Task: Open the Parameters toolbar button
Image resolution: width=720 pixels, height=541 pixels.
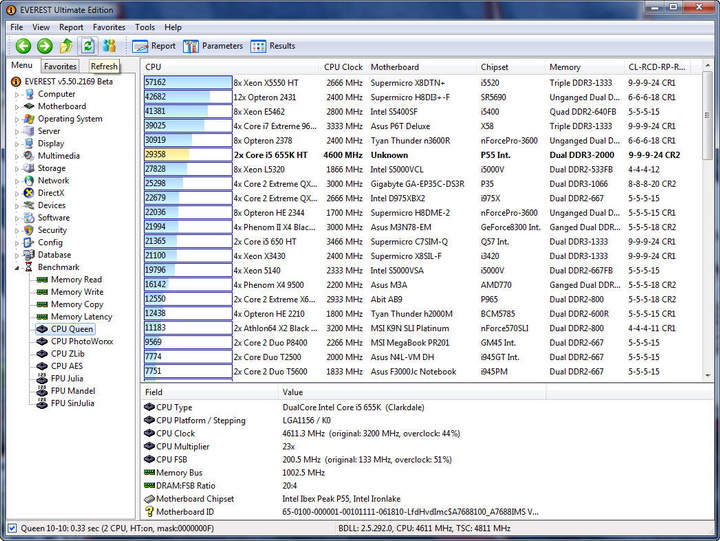Action: click(x=213, y=46)
